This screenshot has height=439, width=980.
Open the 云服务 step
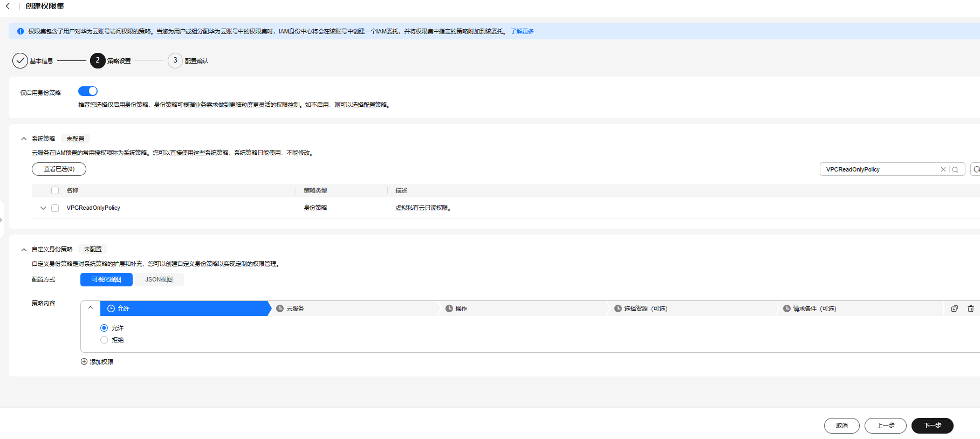pos(353,308)
